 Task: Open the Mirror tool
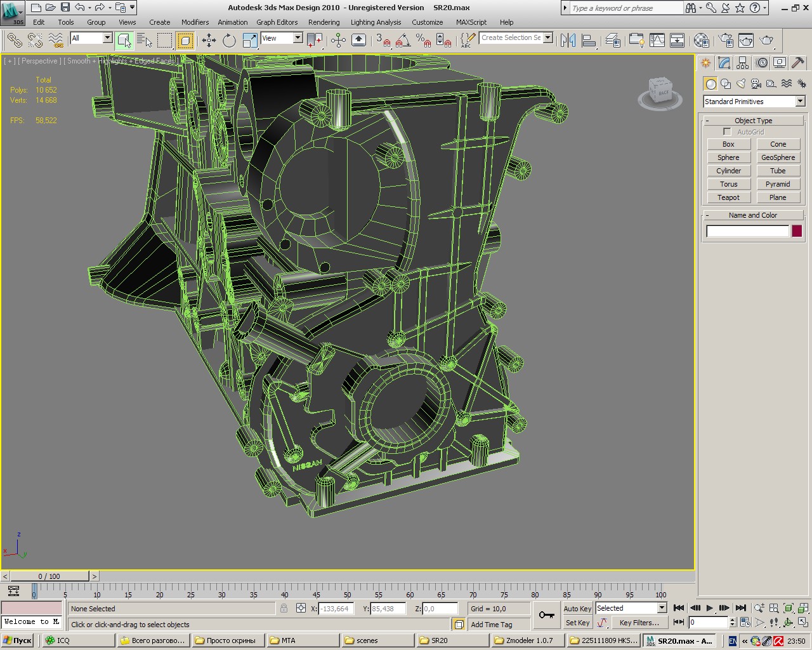click(x=568, y=41)
